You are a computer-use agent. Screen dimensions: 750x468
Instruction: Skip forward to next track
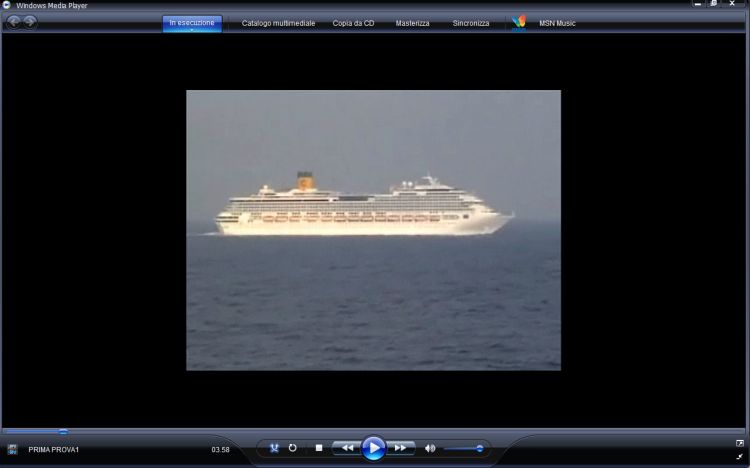(400, 448)
